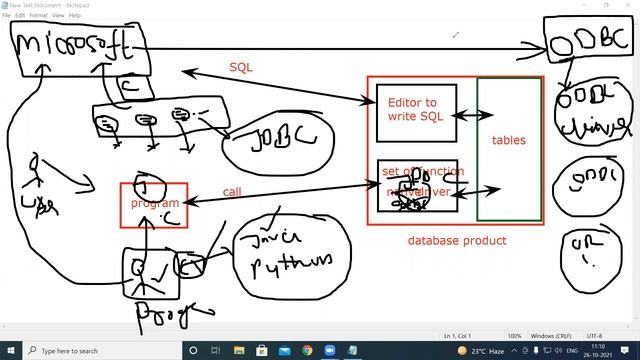Click the Windows Start button
The width and height of the screenshot is (640, 360).
(x=11, y=351)
